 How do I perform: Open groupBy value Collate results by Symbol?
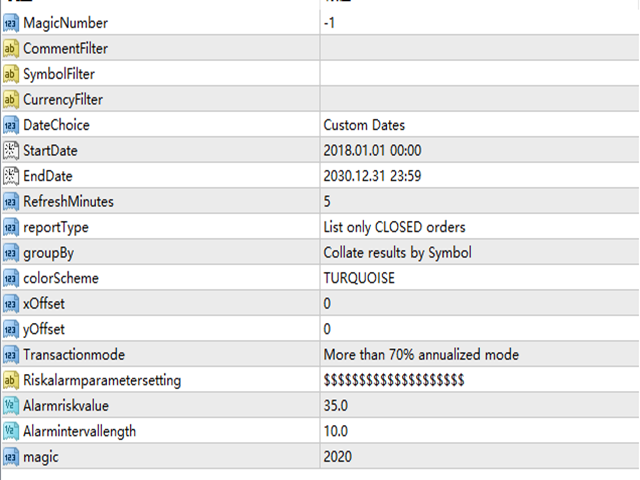480,253
